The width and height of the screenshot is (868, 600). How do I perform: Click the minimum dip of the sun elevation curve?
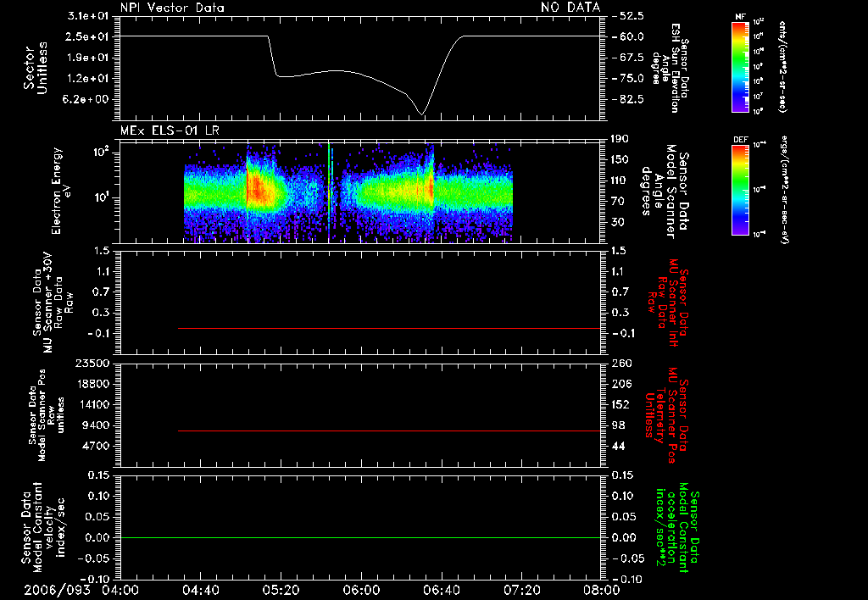422,114
